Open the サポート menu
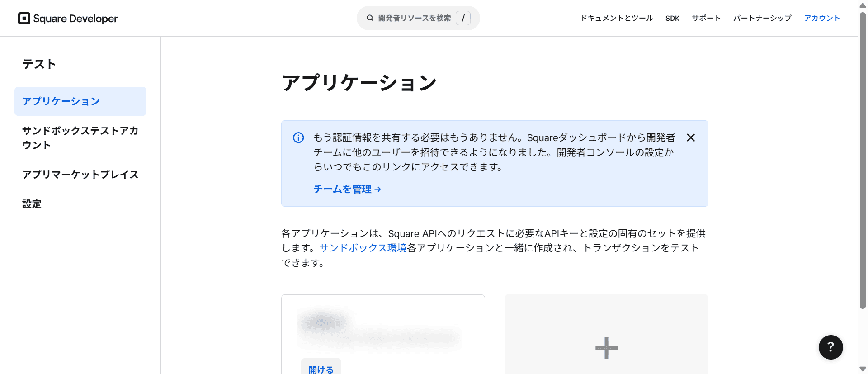Viewport: 868px width, 374px height. click(x=706, y=18)
